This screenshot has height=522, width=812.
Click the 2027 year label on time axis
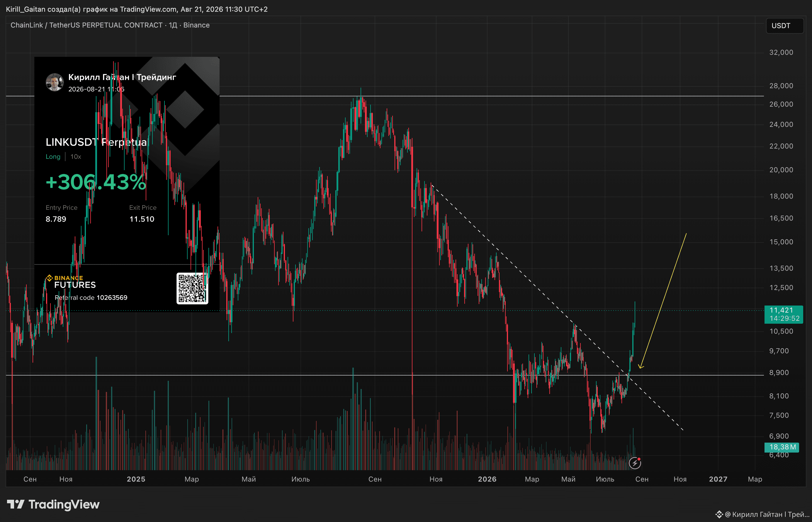click(x=718, y=479)
